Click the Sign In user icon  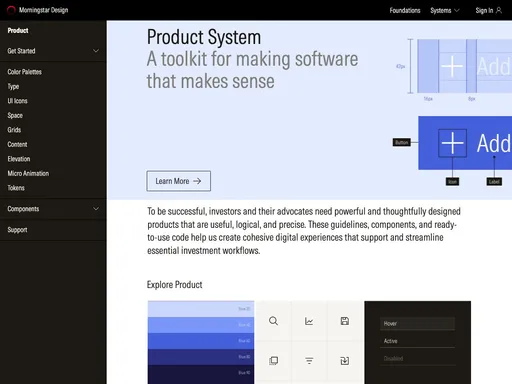499,10
